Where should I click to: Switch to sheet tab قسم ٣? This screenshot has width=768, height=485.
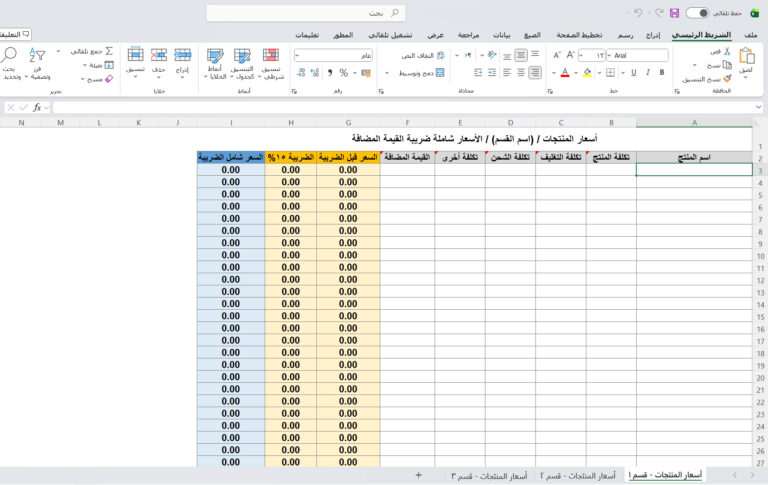pos(489,476)
